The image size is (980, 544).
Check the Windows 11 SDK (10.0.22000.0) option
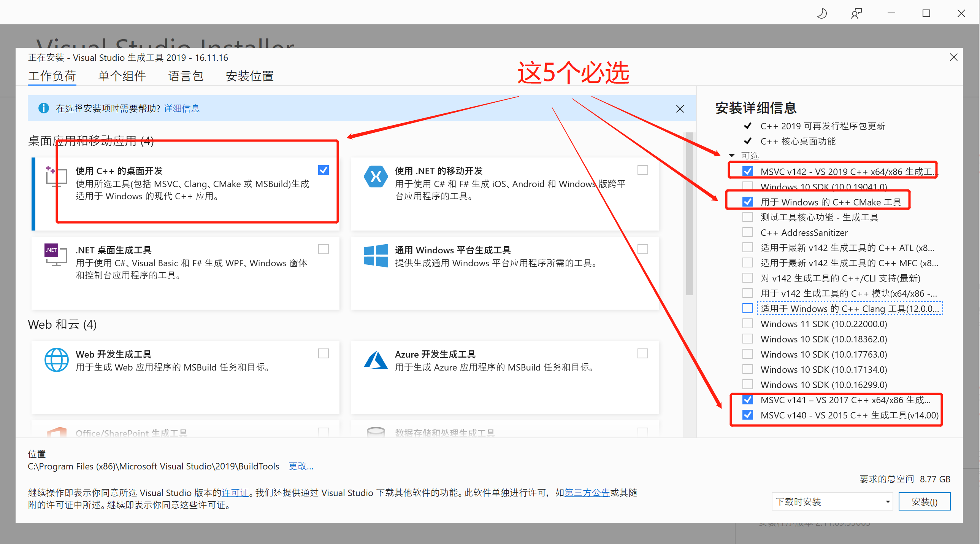748,324
